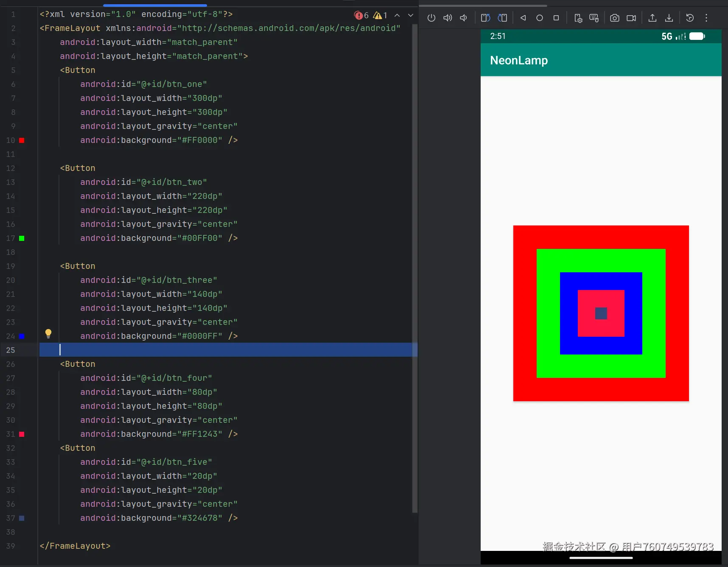Viewport: 728px width, 567px height.
Task: Rotate the emulator device right
Action: point(502,18)
